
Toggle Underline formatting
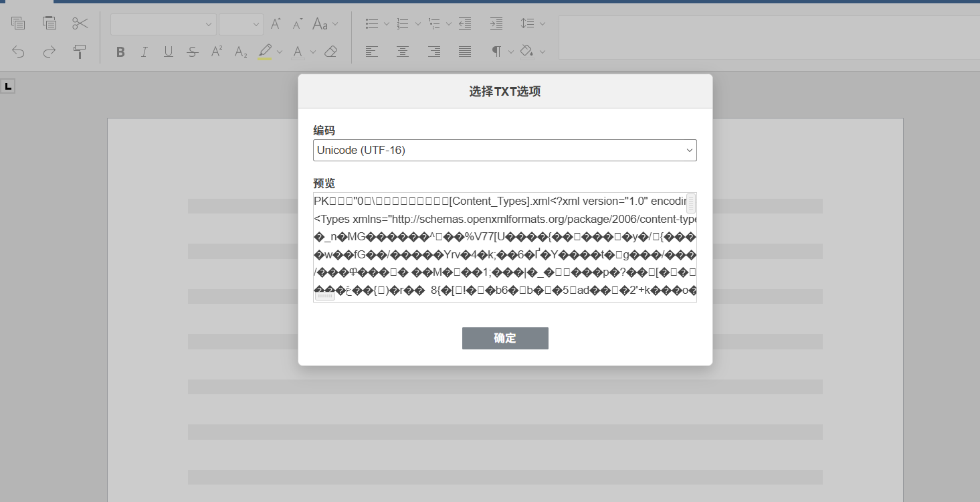coord(168,52)
